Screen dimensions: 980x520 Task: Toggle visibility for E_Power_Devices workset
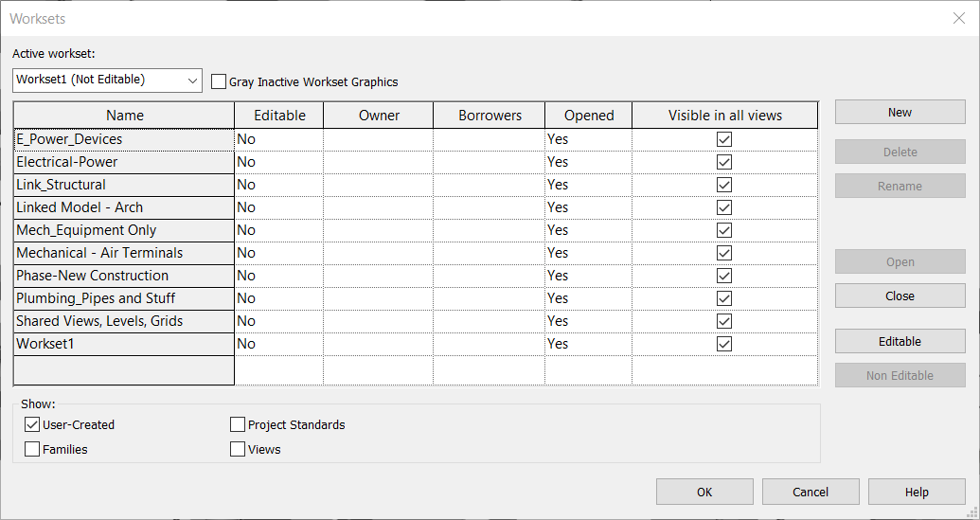[x=724, y=139]
